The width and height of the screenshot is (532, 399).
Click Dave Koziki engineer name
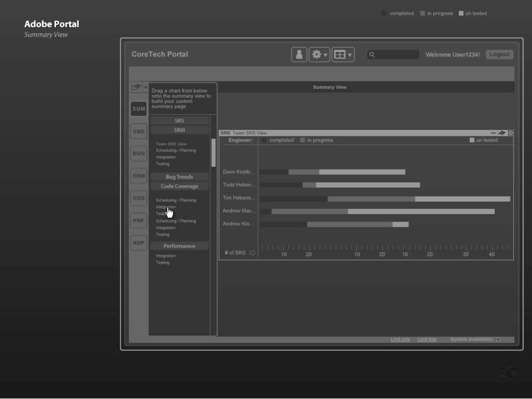238,172
